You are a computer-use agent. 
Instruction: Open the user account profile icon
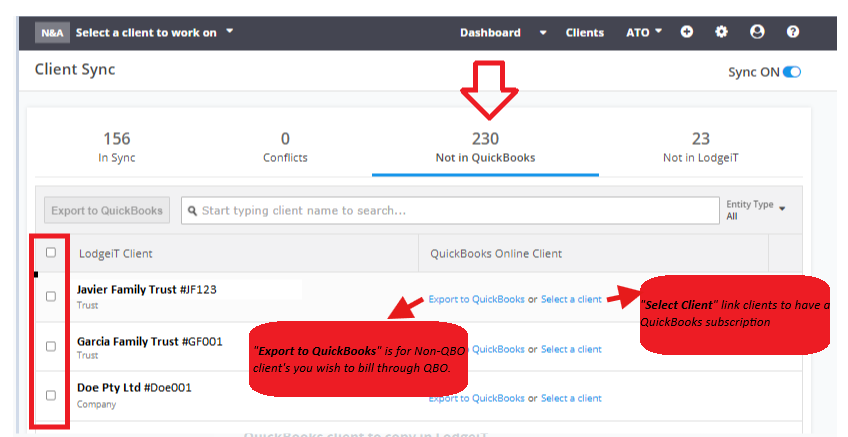757,32
